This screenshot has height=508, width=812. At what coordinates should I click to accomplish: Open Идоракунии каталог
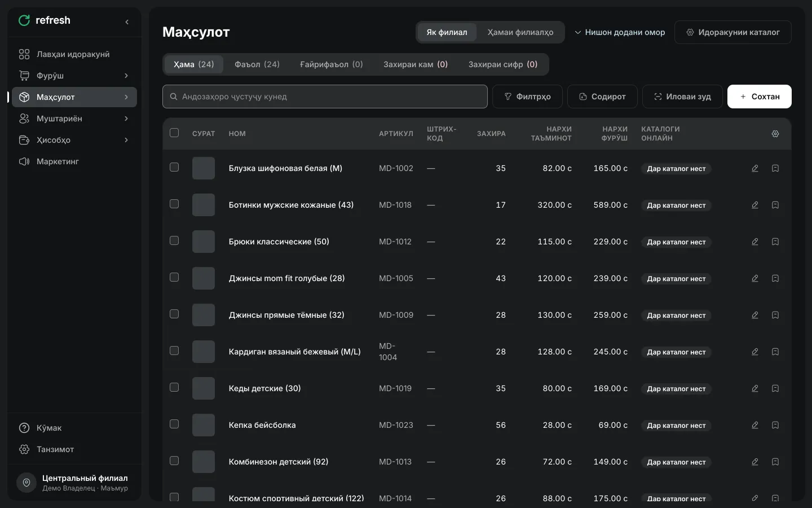[733, 32]
